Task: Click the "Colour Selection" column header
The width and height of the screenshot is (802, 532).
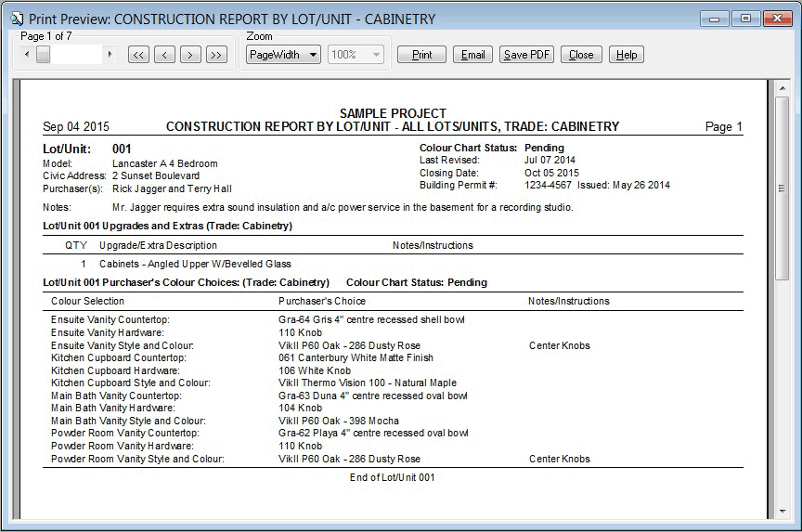Action: pyautogui.click(x=87, y=302)
